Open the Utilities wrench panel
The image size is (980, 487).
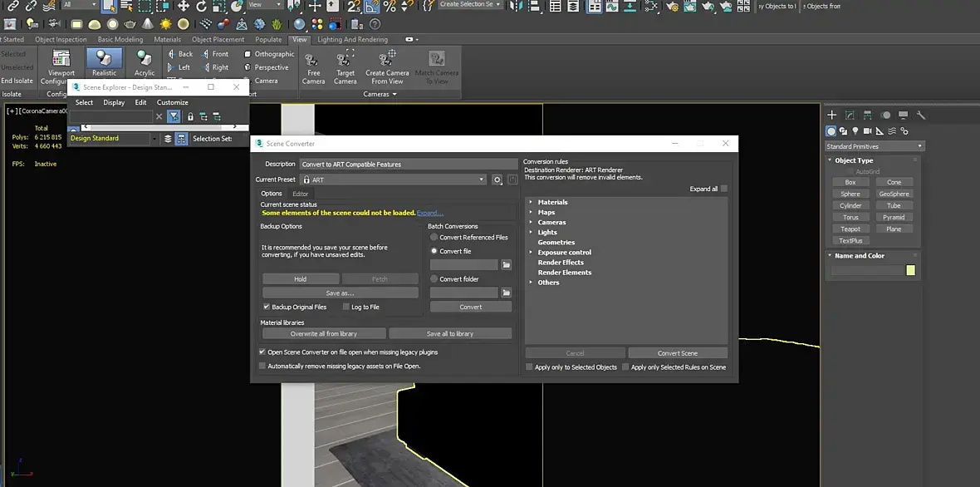tap(921, 116)
